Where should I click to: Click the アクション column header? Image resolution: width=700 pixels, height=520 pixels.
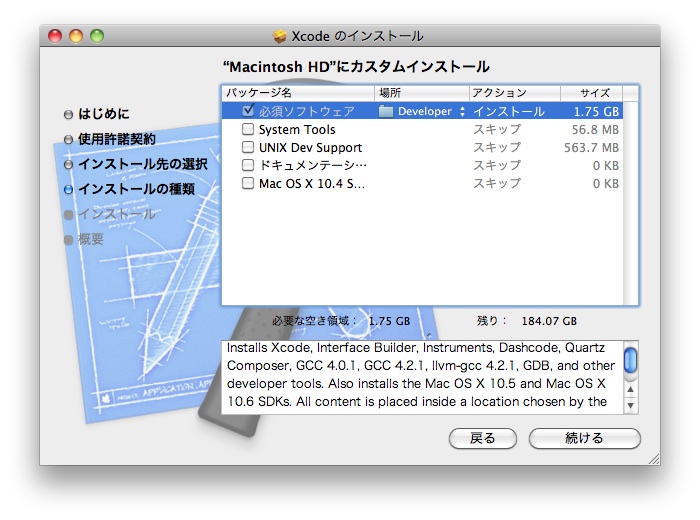pyautogui.click(x=515, y=93)
